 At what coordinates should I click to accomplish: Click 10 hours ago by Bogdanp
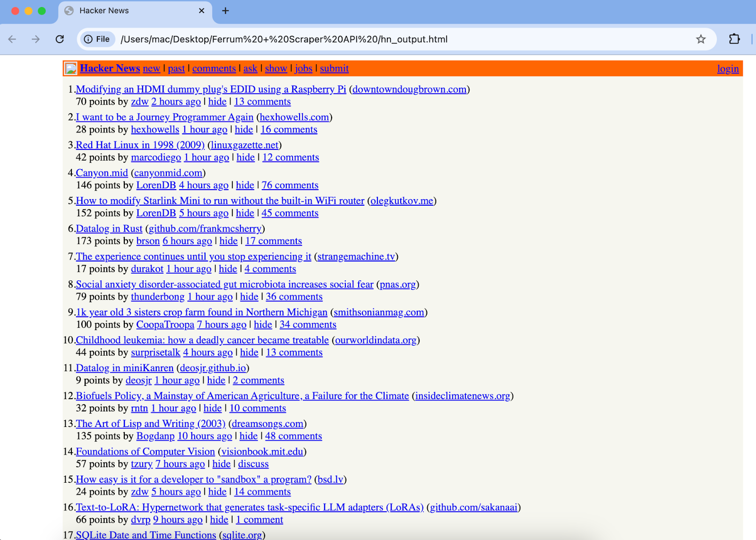[205, 436]
